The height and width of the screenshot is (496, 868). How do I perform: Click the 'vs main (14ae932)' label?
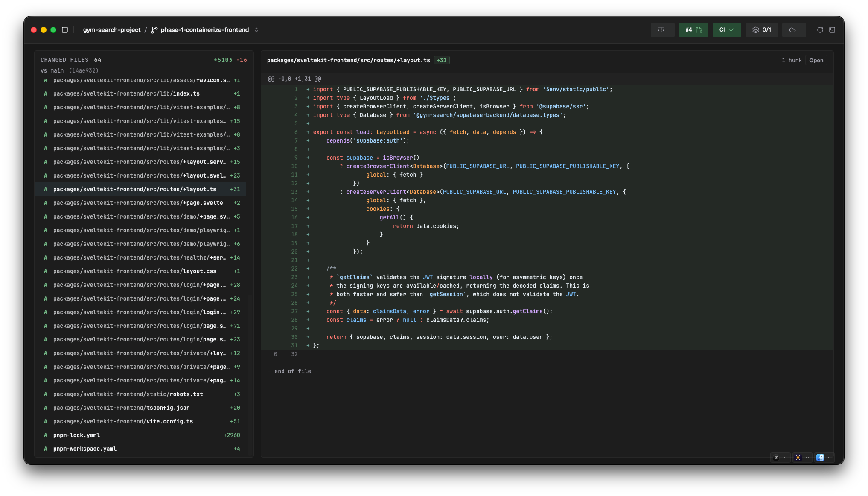[70, 71]
